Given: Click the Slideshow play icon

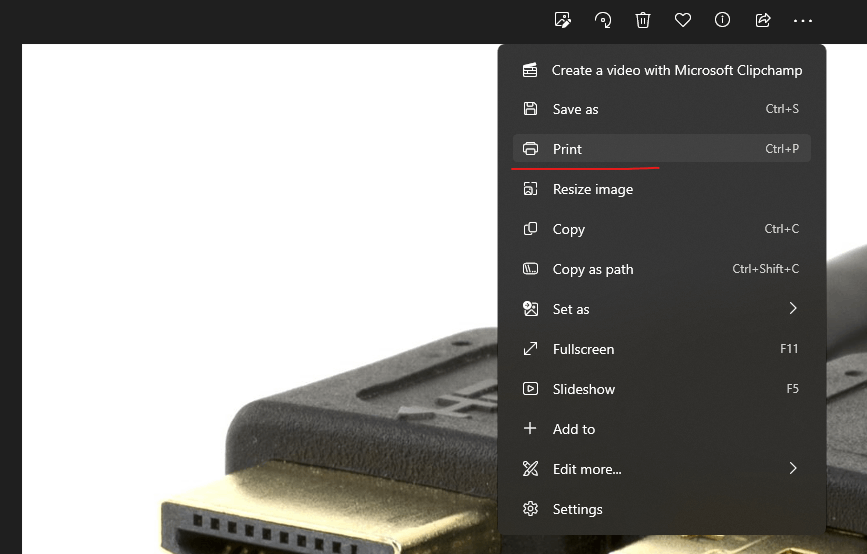Looking at the screenshot, I should coord(530,389).
